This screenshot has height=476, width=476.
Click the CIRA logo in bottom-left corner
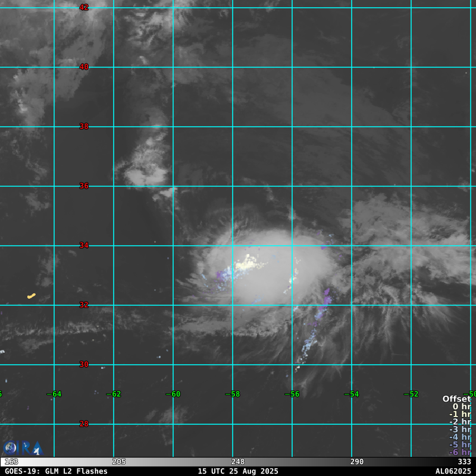(23, 447)
